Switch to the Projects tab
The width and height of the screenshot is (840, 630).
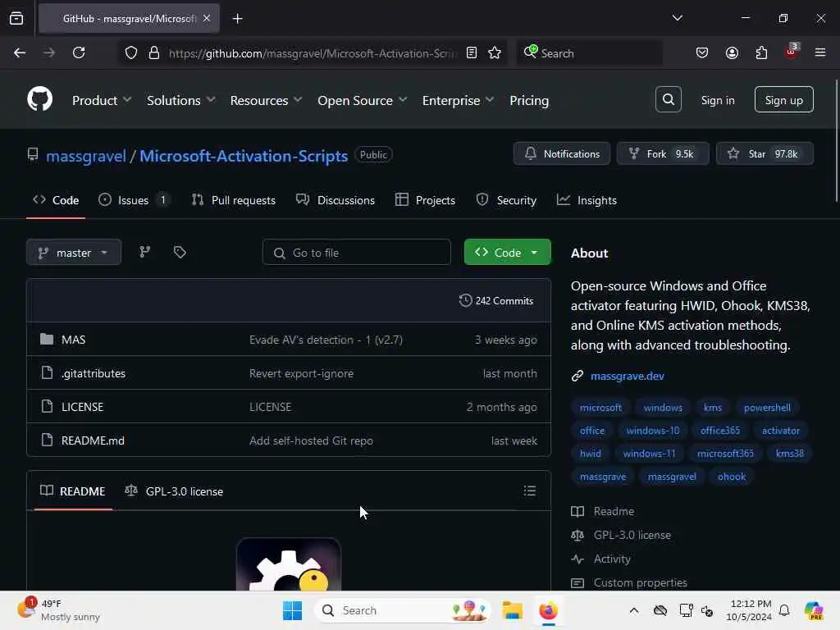tap(425, 200)
